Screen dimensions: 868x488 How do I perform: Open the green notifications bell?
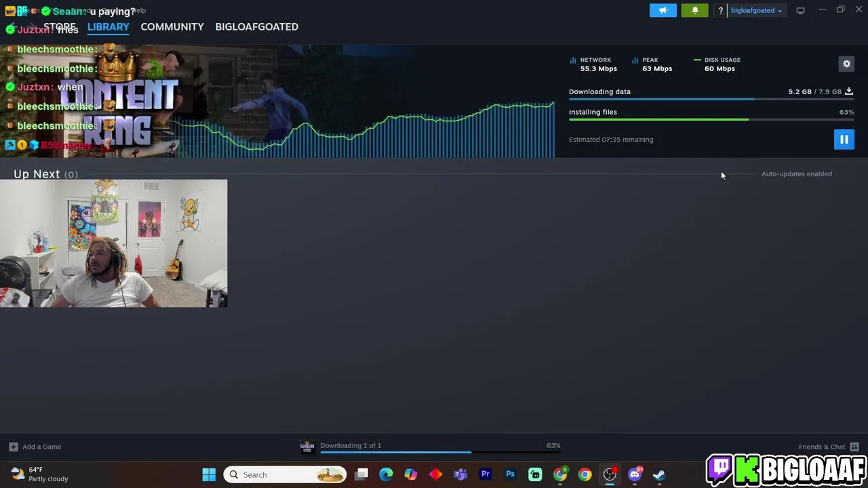pyautogui.click(x=694, y=10)
